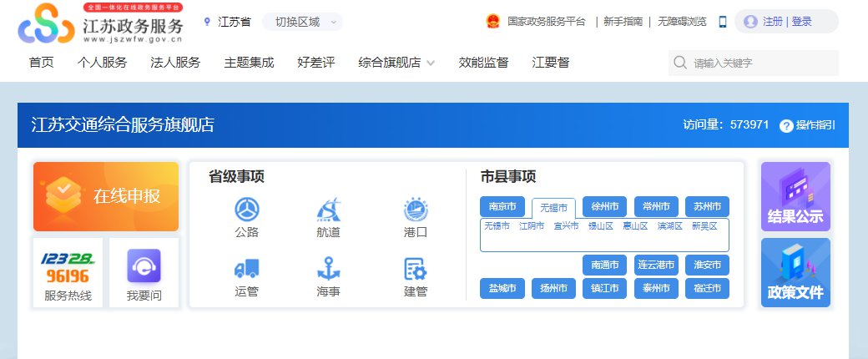868x359 pixels.
Task: Select the 南京市 city button
Action: click(502, 207)
